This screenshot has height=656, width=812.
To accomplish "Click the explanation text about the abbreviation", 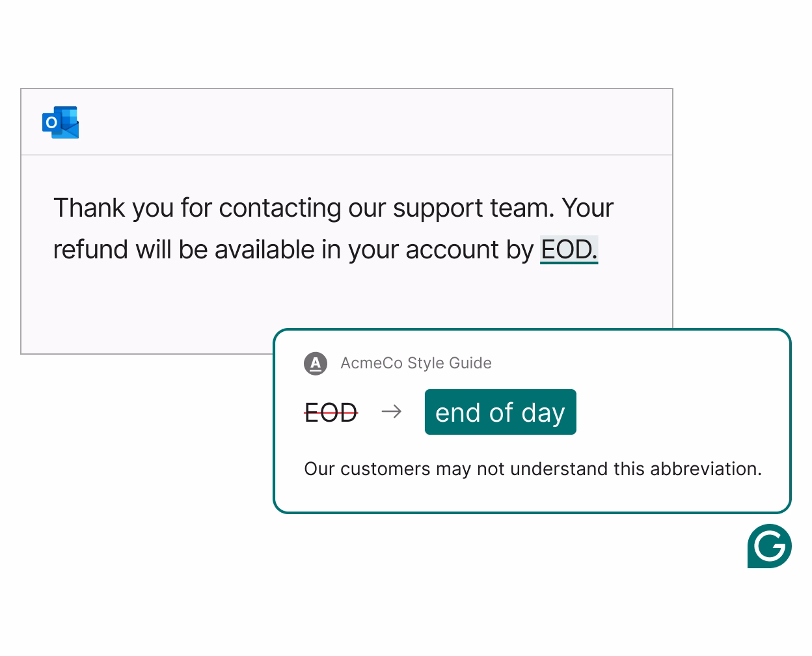I will (x=532, y=469).
